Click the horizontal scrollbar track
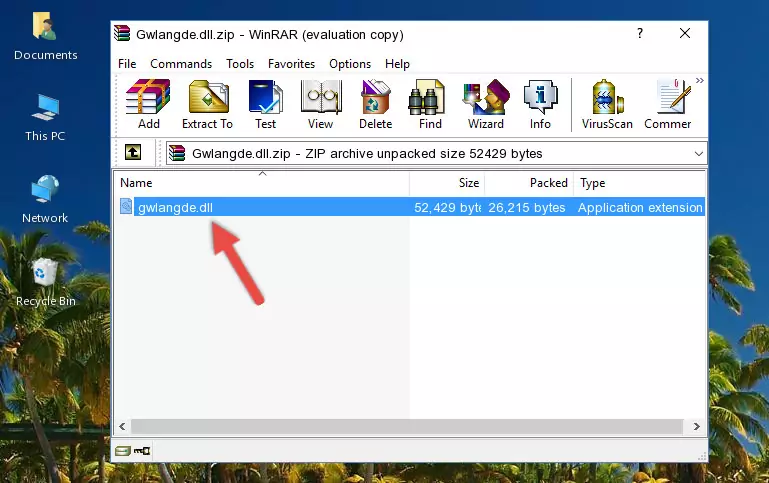 pyautogui.click(x=407, y=426)
